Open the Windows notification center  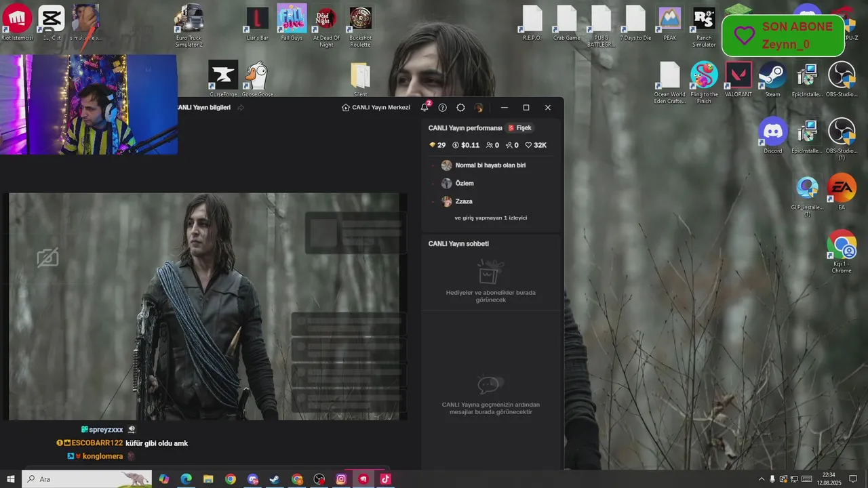pyautogui.click(x=854, y=479)
